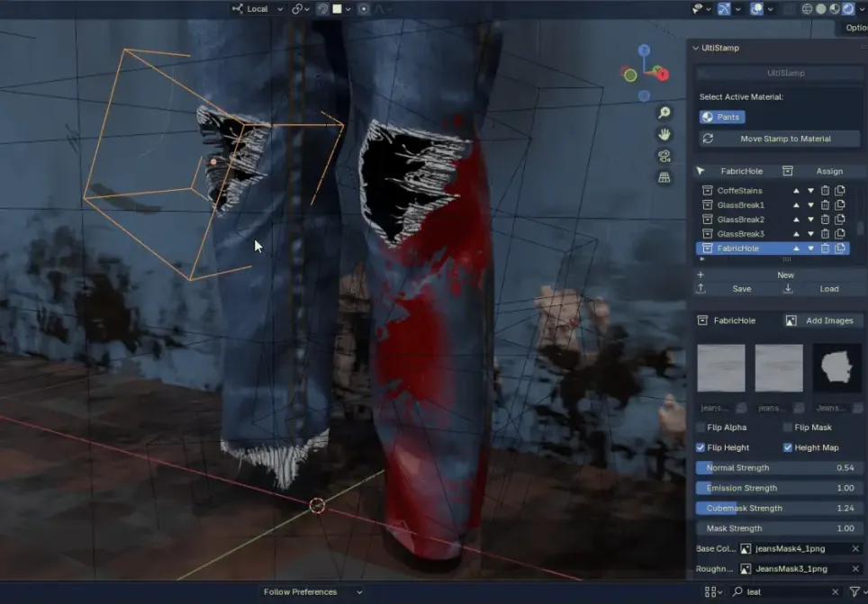Click the zoom magnifier viewport icon
Image resolution: width=868 pixels, height=604 pixels.
pos(665,113)
